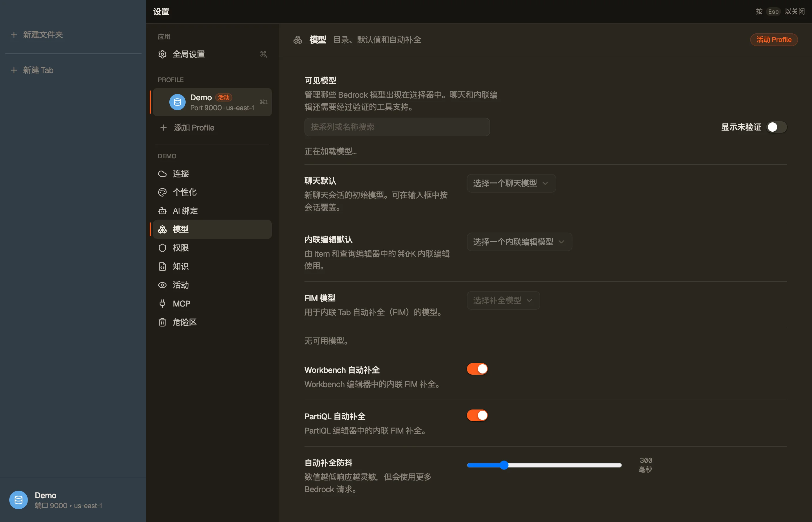Click the robot icon for AI 绑定
Image resolution: width=812 pixels, height=522 pixels.
point(162,211)
